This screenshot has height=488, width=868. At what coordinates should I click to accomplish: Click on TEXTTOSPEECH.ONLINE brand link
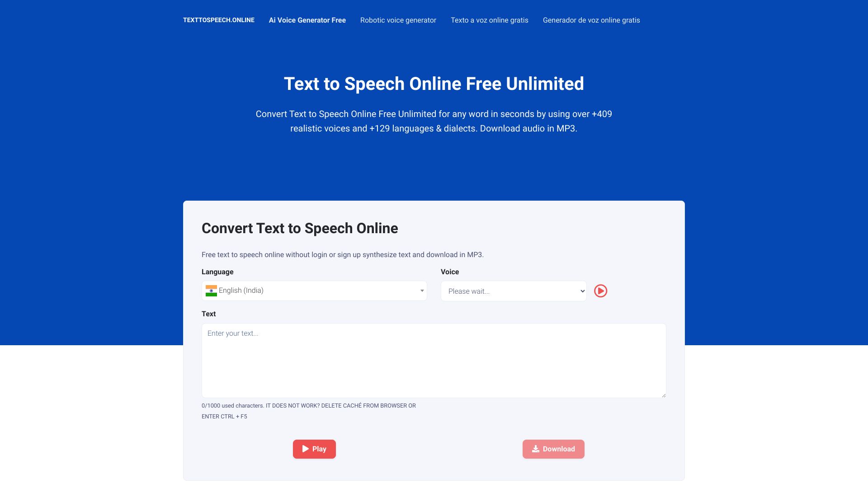[219, 20]
